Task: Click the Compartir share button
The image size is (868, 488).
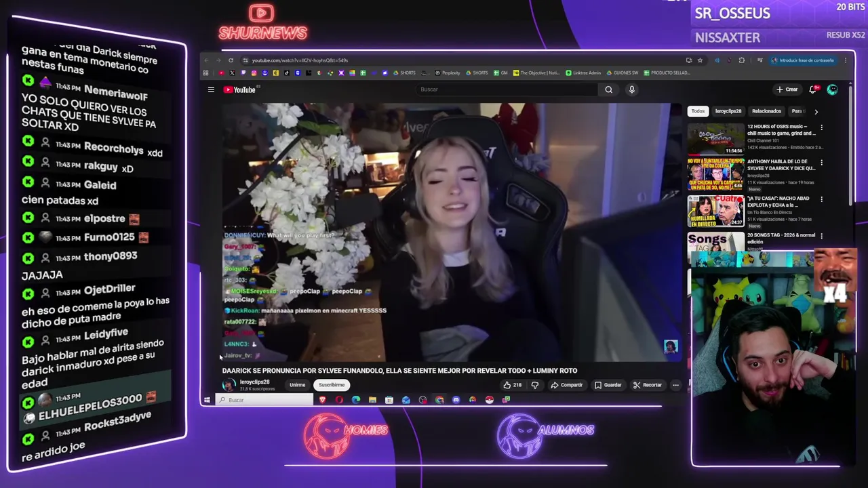Action: point(566,385)
